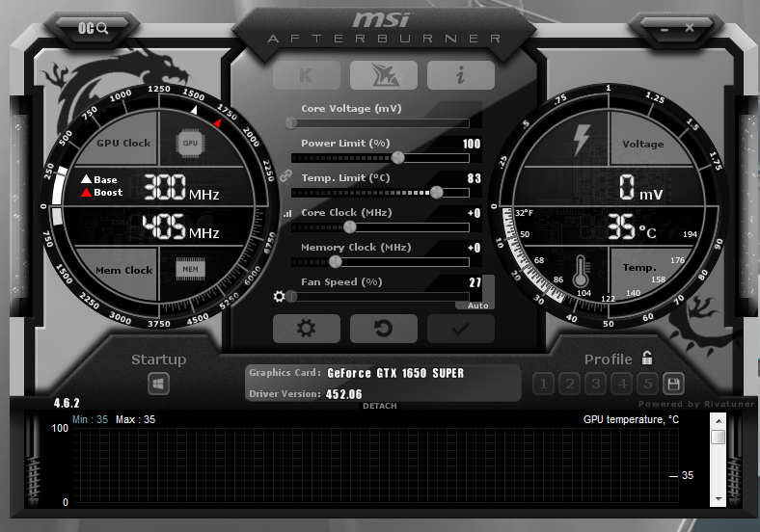Click the 35 °C temperature readout

click(x=632, y=226)
